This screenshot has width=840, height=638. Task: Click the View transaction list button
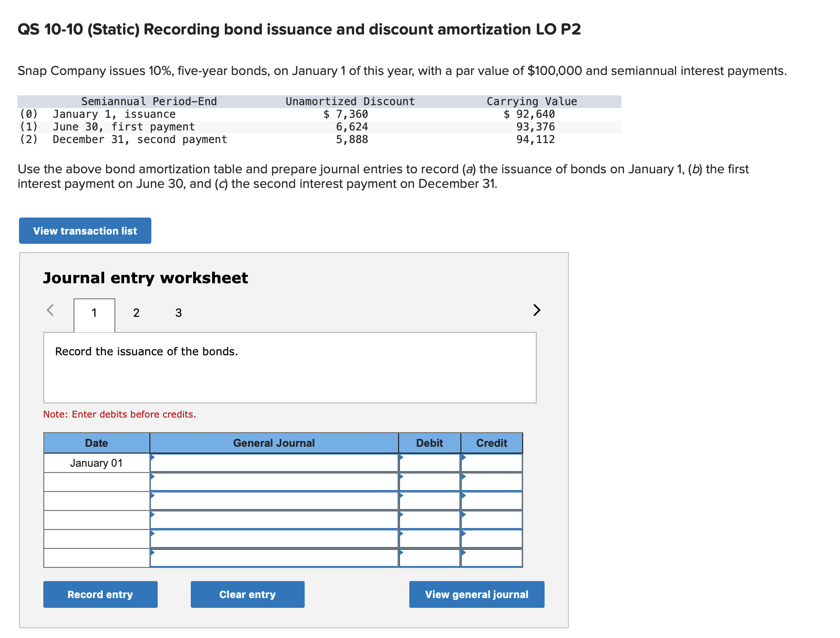click(x=85, y=230)
